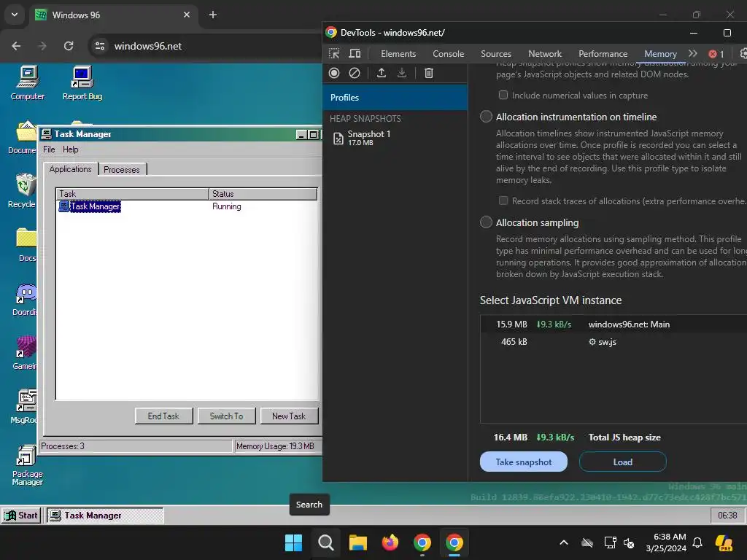Click the system date and time

click(666, 542)
